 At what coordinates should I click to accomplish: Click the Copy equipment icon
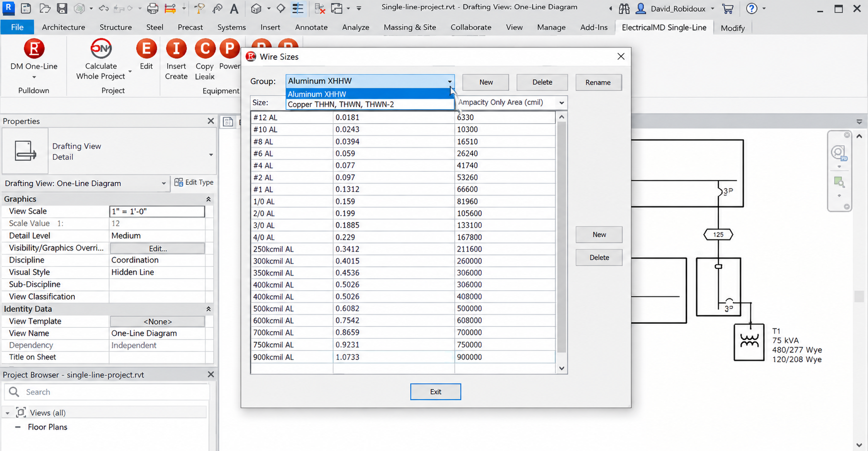pyautogui.click(x=205, y=59)
